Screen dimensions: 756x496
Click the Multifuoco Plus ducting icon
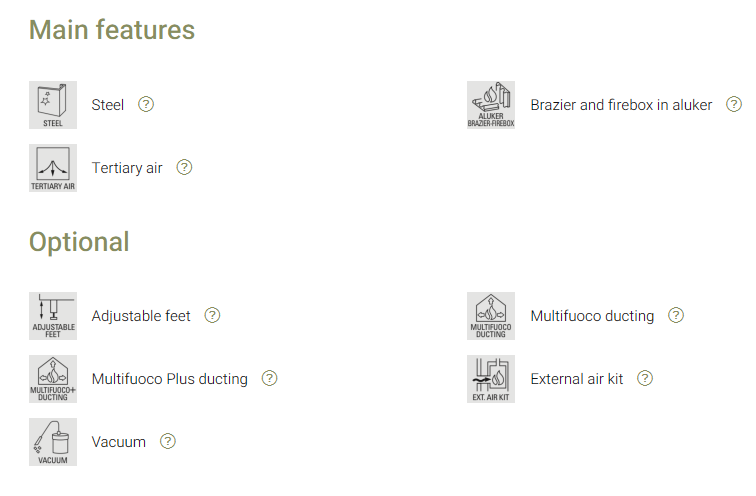52,379
